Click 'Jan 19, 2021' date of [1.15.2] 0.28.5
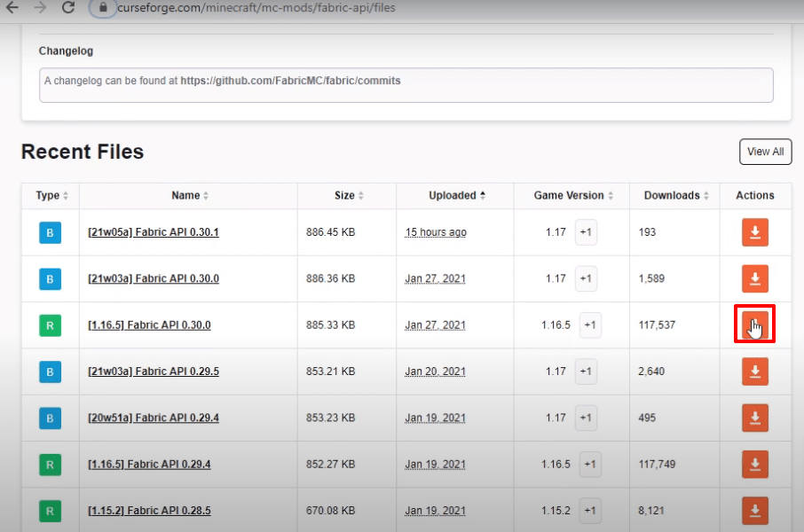The height and width of the screenshot is (532, 804). pyautogui.click(x=436, y=511)
